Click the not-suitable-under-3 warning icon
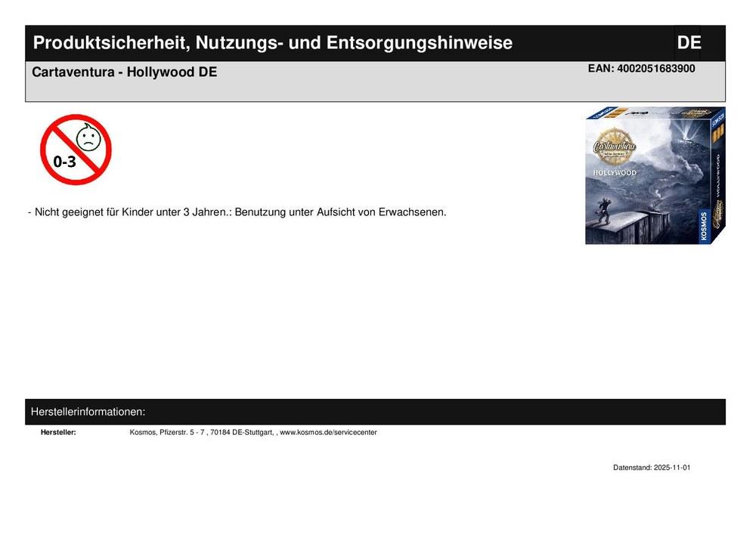The height and width of the screenshot is (534, 756). [76, 150]
